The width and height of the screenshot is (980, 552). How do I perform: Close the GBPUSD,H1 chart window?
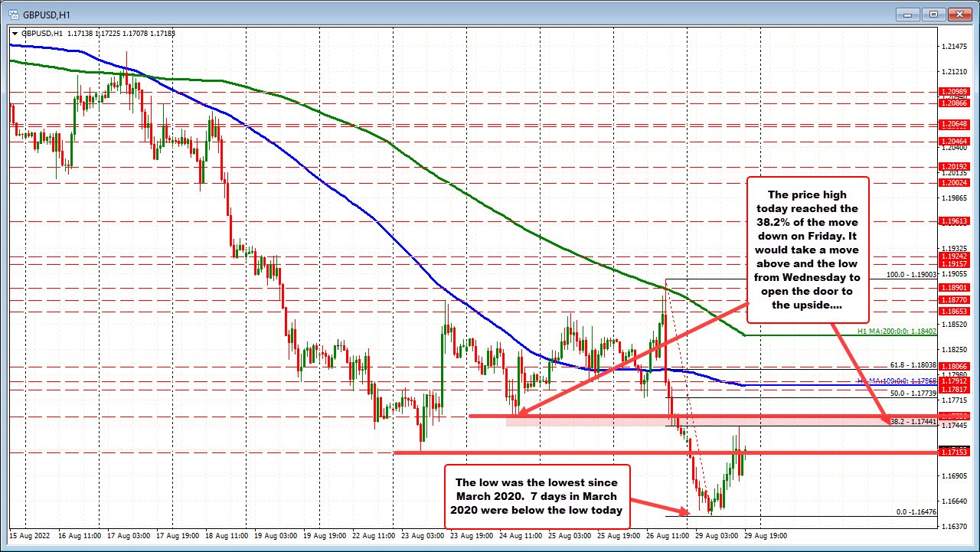[959, 14]
